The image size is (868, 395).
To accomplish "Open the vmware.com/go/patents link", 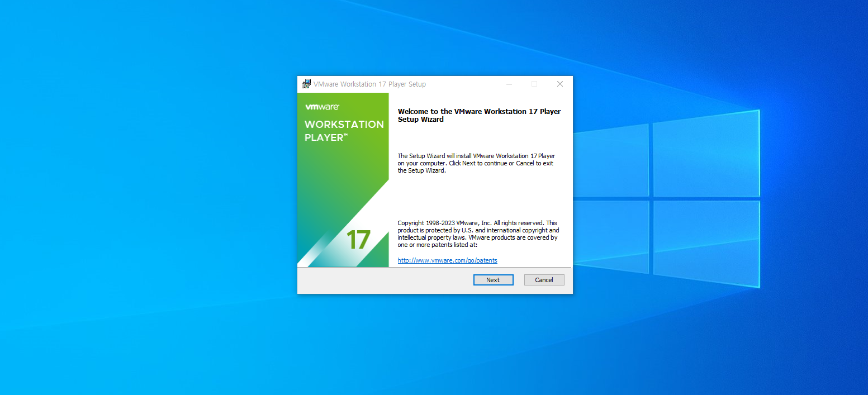I will (447, 260).
